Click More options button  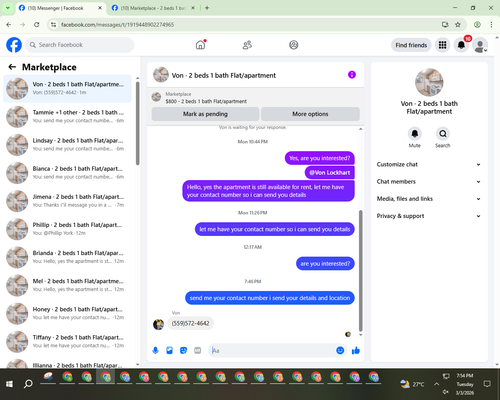tap(310, 114)
